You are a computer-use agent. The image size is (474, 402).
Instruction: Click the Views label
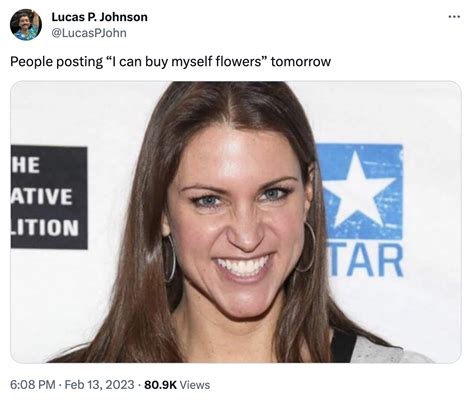click(195, 385)
